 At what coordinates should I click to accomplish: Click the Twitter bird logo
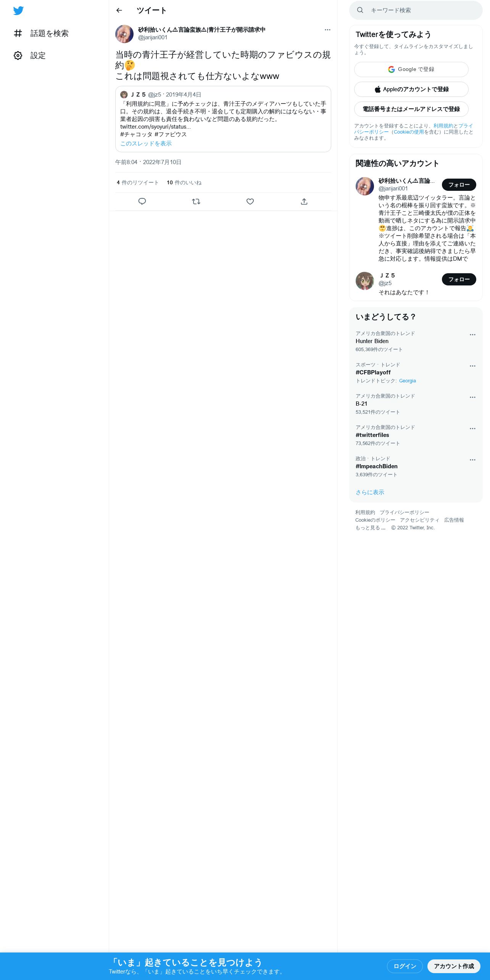click(18, 11)
